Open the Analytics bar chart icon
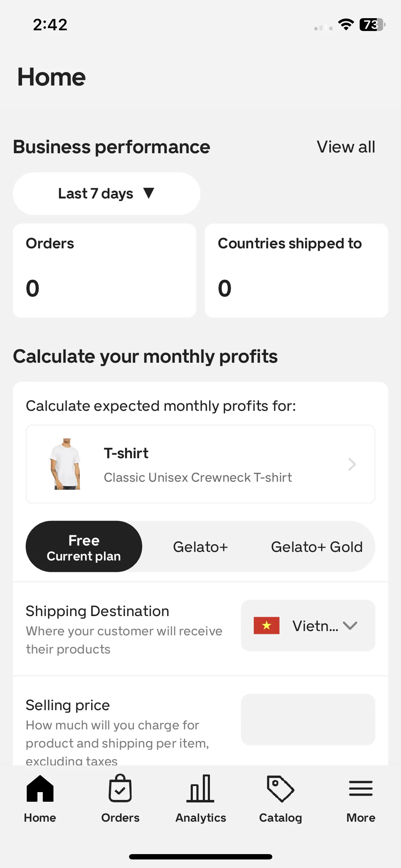401x868 pixels. (200, 788)
